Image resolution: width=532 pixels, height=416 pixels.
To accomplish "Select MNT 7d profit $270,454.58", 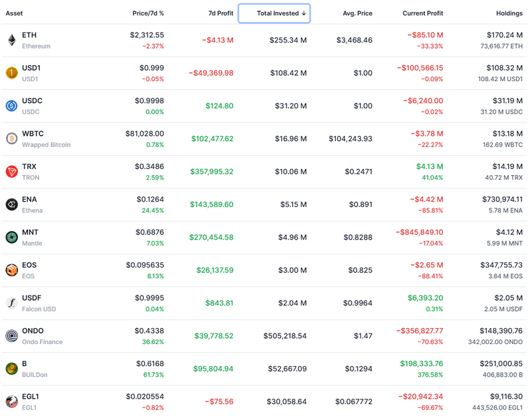I will point(211,238).
